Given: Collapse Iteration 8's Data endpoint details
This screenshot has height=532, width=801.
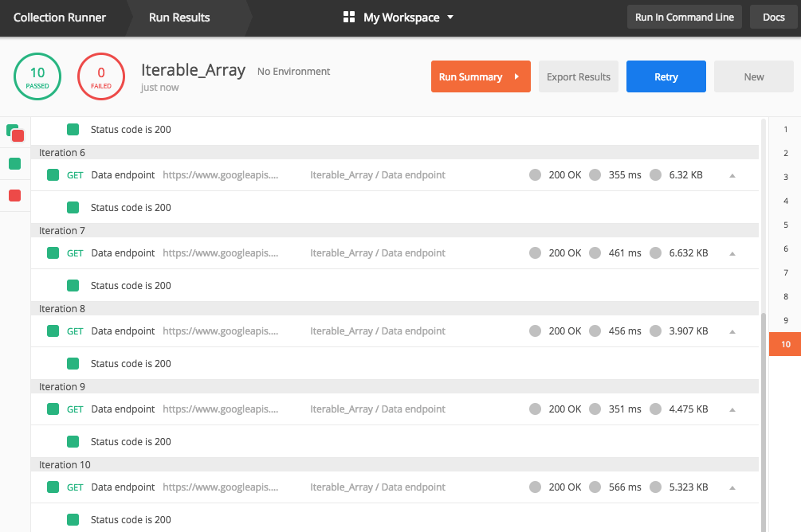Looking at the screenshot, I should [732, 331].
